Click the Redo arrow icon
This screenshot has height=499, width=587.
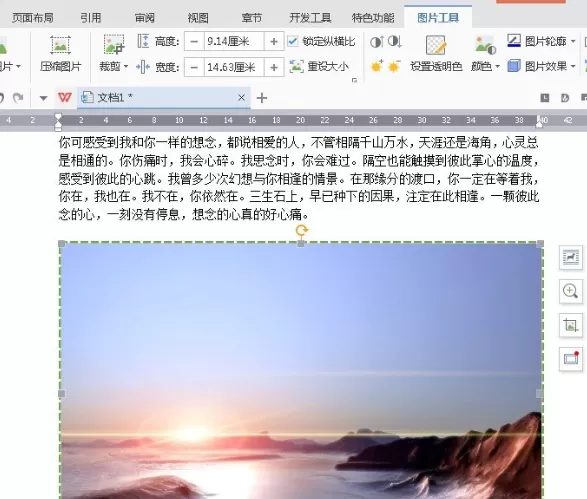[x=18, y=98]
